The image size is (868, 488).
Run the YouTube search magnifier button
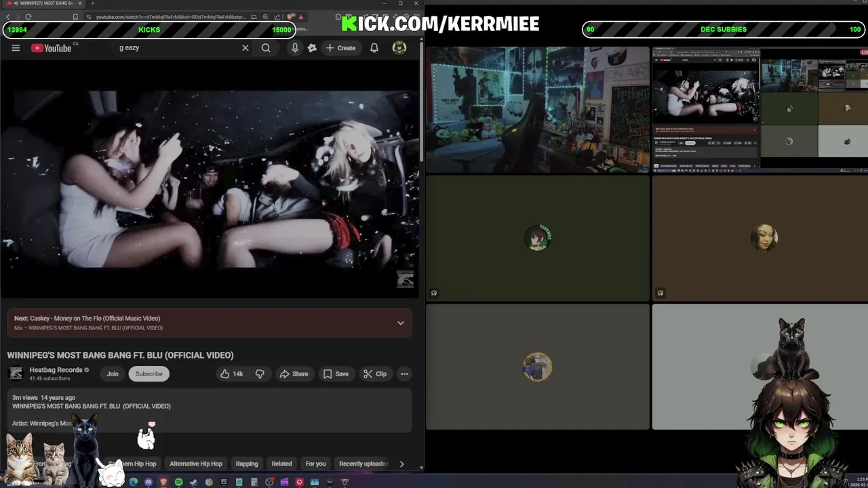(x=266, y=48)
